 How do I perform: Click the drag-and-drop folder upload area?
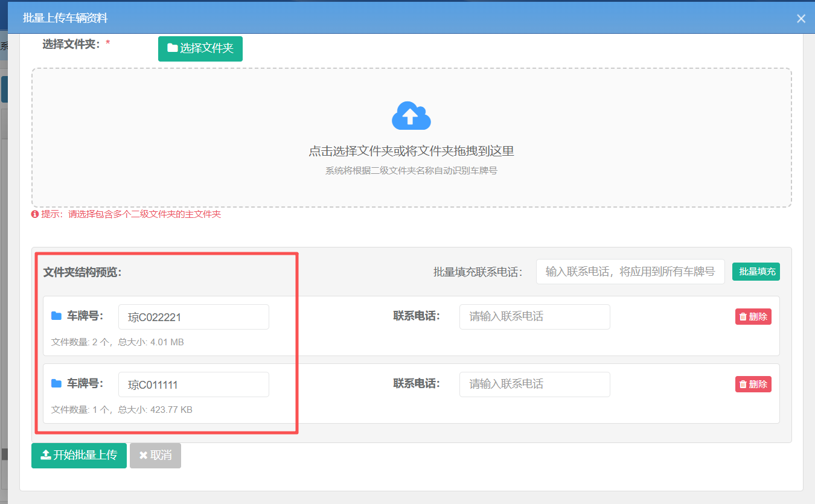point(411,139)
